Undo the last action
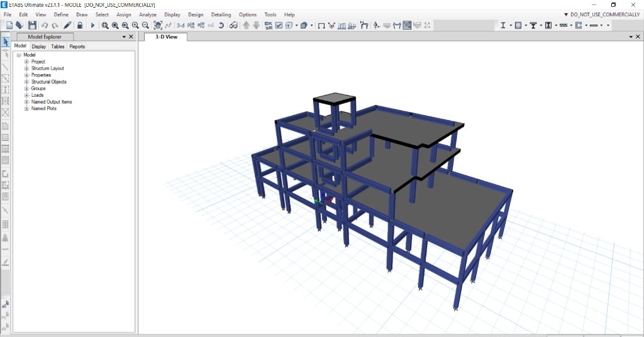The width and height of the screenshot is (644, 337). pyautogui.click(x=45, y=25)
